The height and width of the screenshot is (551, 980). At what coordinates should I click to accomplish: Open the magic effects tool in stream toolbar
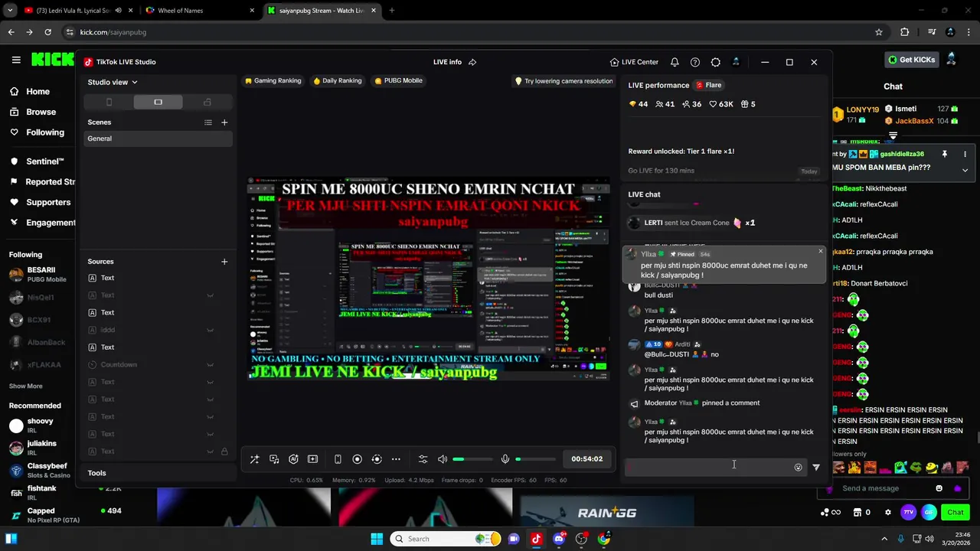[x=254, y=459]
